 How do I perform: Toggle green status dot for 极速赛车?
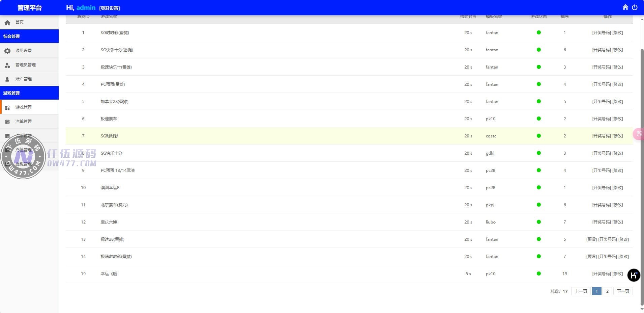pyautogui.click(x=538, y=119)
